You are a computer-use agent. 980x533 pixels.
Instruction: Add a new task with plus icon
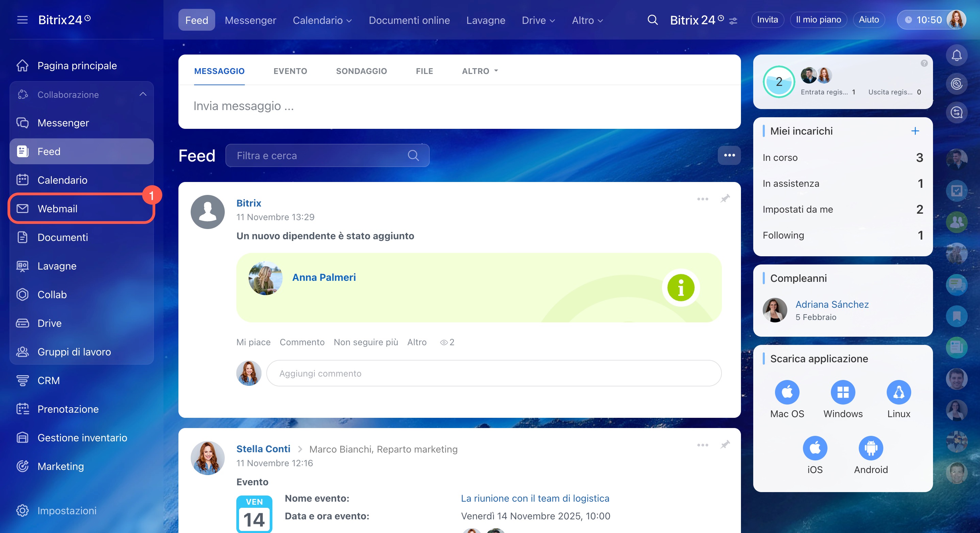tap(915, 131)
